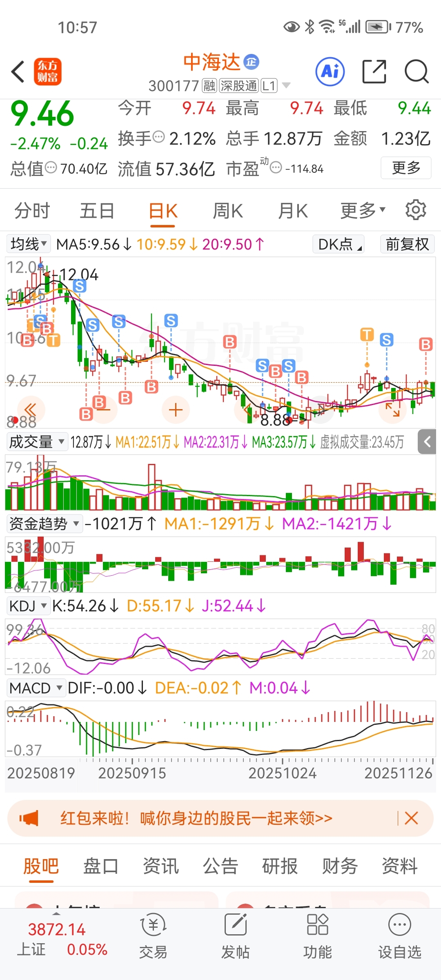Tap the info icon next to 换手
Viewport: 441px width, 980px height.
[158, 137]
